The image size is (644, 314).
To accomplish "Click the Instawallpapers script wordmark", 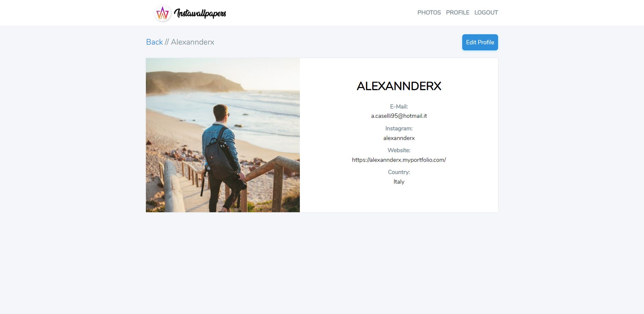I will pyautogui.click(x=200, y=13).
